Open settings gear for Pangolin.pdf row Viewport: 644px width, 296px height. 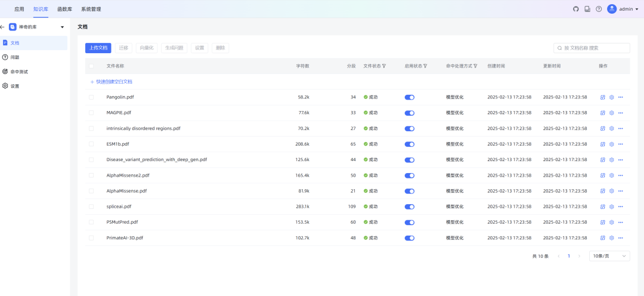pyautogui.click(x=611, y=97)
